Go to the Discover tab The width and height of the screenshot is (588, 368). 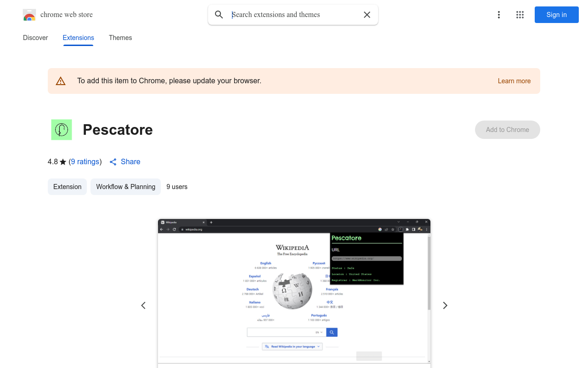pos(35,38)
